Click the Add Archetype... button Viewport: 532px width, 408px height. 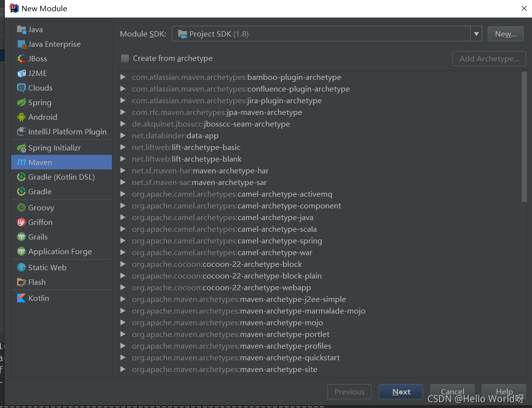pyautogui.click(x=489, y=59)
